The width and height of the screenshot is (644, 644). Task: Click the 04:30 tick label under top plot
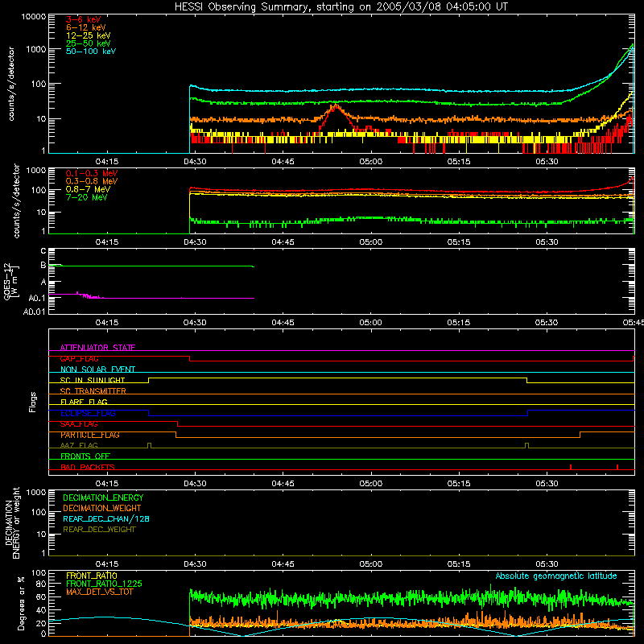pos(195,162)
